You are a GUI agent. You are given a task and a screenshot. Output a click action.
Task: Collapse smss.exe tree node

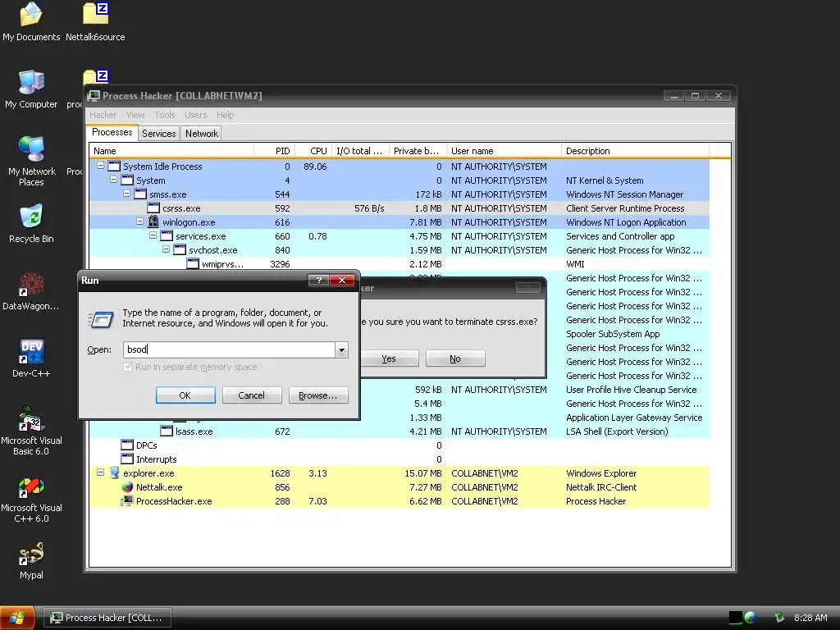pyautogui.click(x=126, y=194)
